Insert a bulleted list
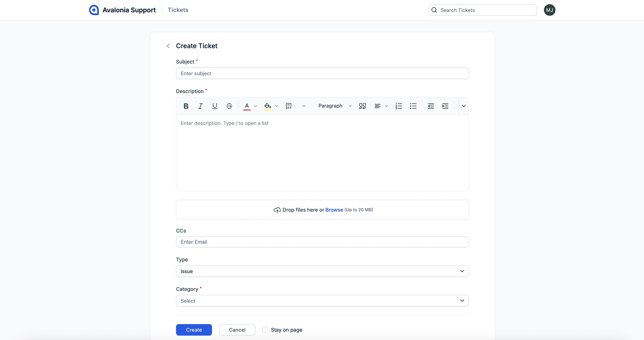The image size is (644, 340). 413,106
